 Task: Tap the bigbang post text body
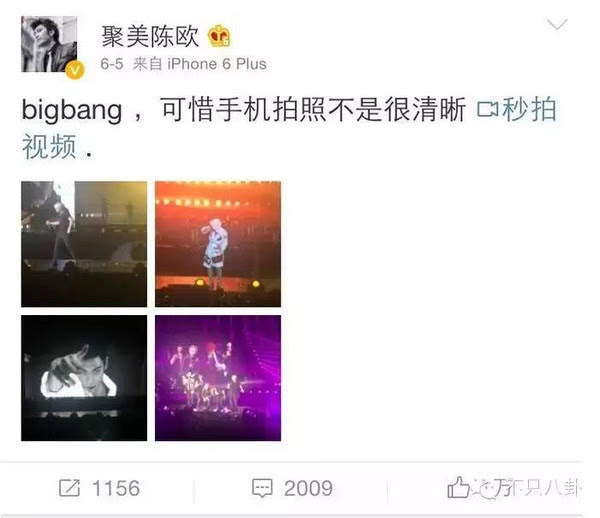point(243,110)
